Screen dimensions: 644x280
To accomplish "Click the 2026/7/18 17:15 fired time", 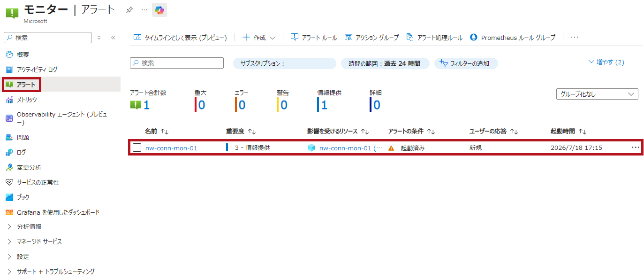I will click(x=576, y=148).
